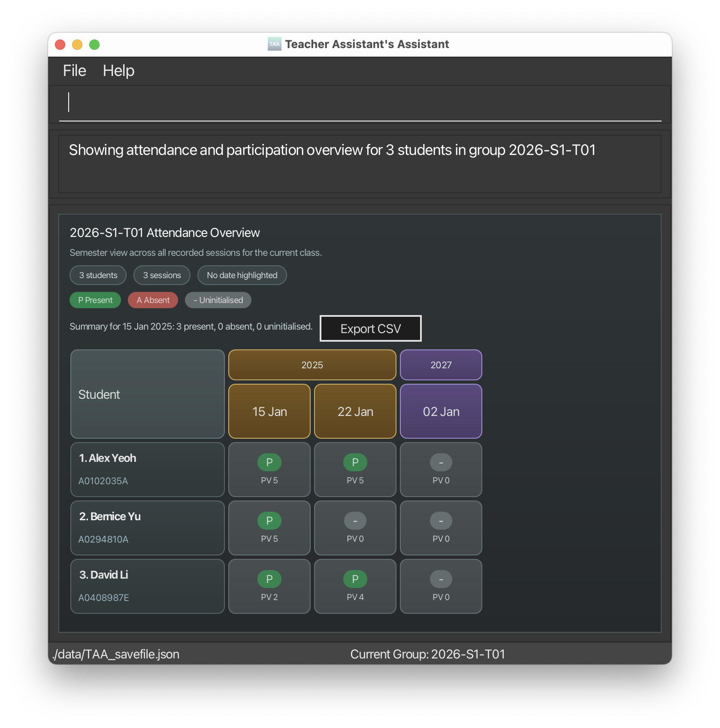Image resolution: width=720 pixels, height=728 pixels.
Task: Open the Help menu
Action: tap(118, 71)
